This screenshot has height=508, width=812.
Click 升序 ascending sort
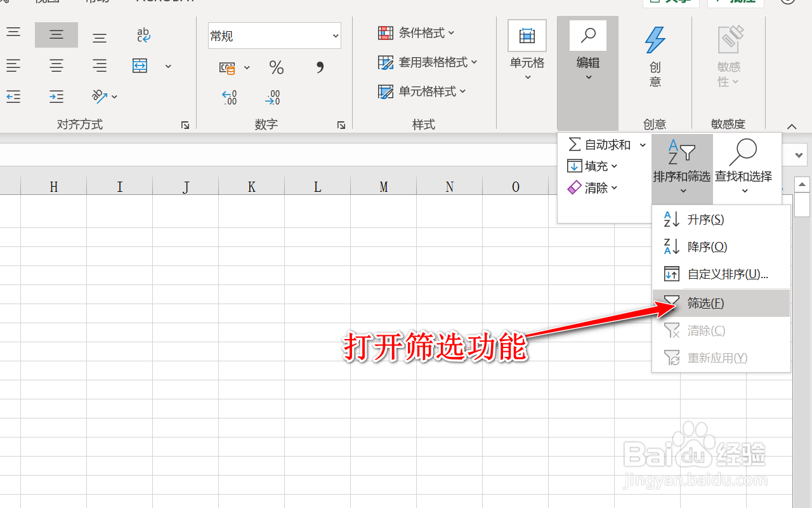[x=705, y=219]
